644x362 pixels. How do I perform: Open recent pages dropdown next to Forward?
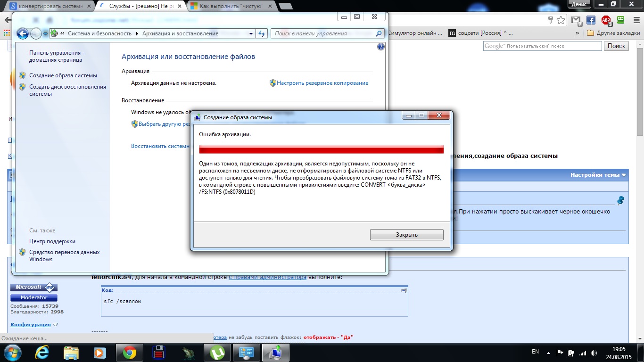pos(46,33)
